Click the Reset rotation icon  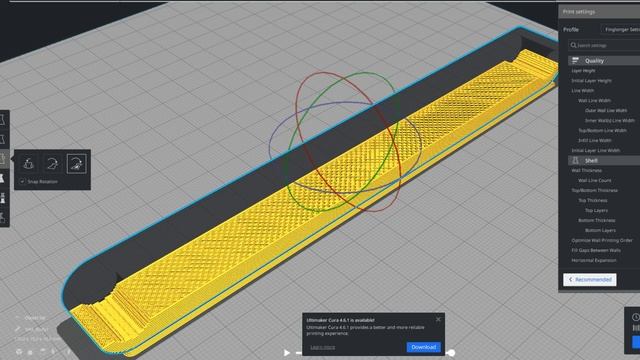coord(28,164)
